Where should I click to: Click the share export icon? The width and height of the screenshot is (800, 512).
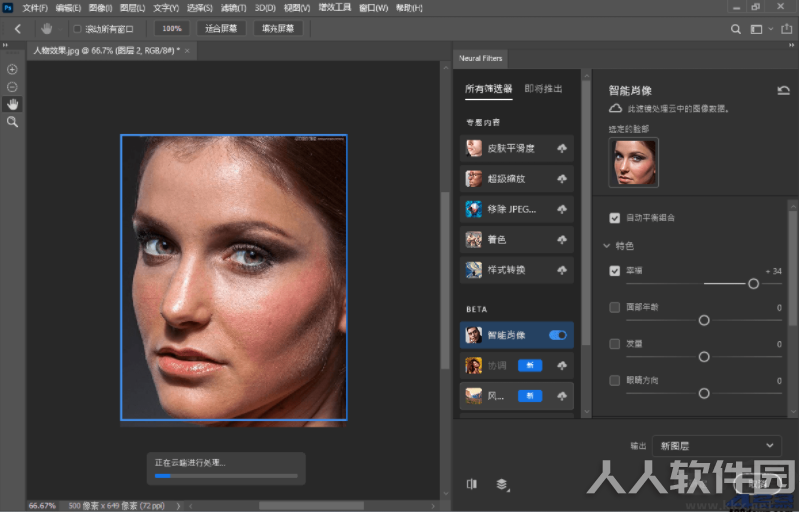(787, 29)
